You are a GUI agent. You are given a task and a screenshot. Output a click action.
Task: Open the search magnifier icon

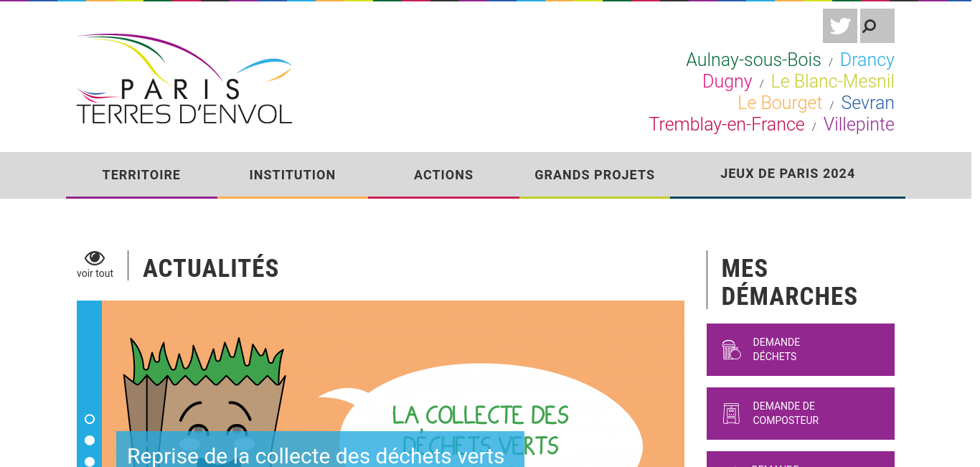click(x=877, y=26)
